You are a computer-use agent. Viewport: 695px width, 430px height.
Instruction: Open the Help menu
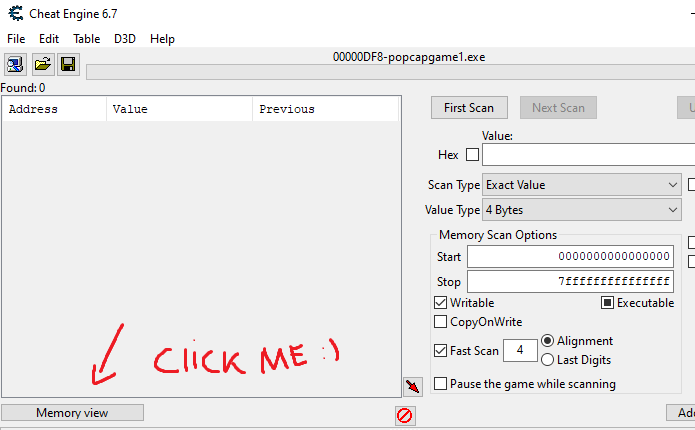point(162,39)
